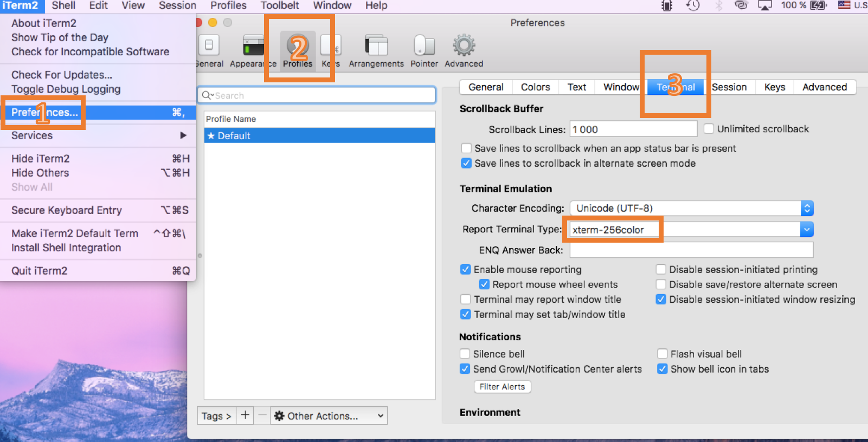Expand the Tags panel

click(x=216, y=415)
